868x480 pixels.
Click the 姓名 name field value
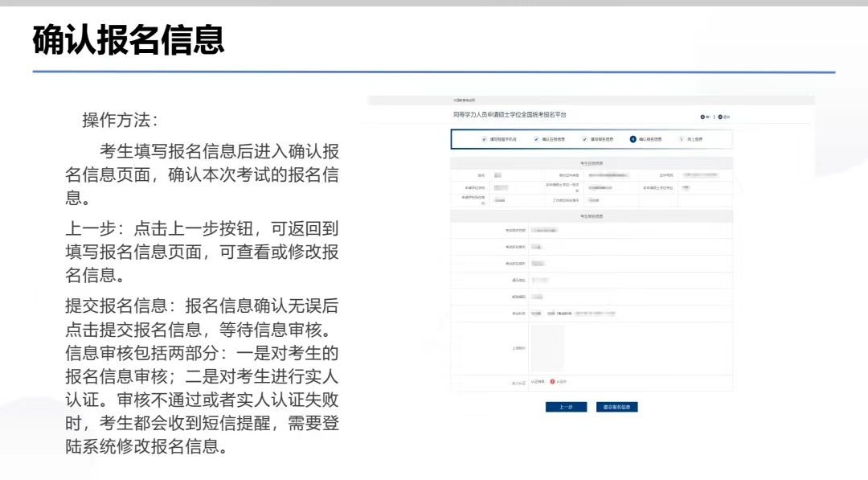(x=498, y=174)
